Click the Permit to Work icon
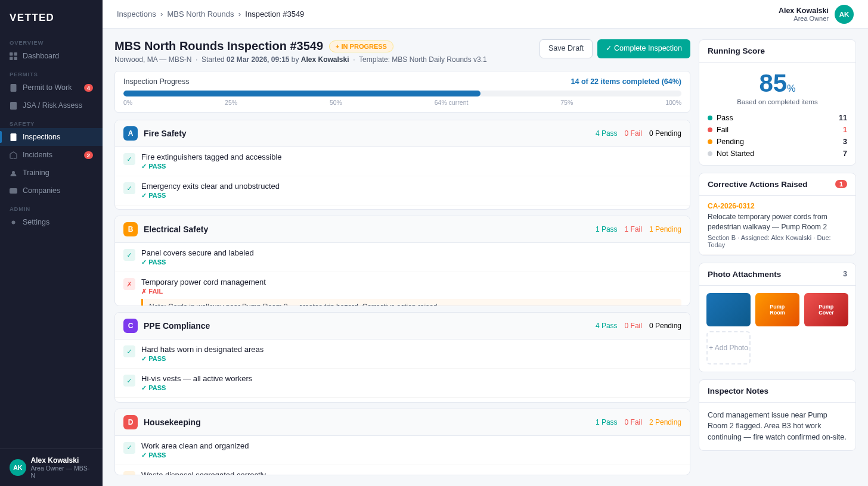Screen dimensions: 868x486 [x=13, y=88]
